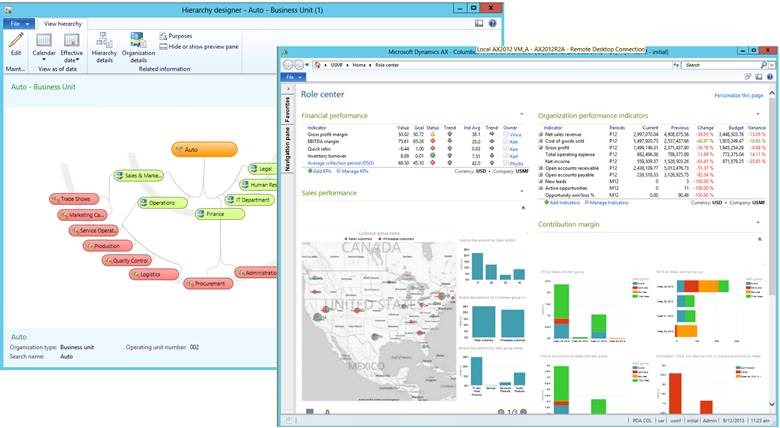780x428 pixels.
Task: Click the help icon in Hierarchy designer
Action: click(492, 23)
